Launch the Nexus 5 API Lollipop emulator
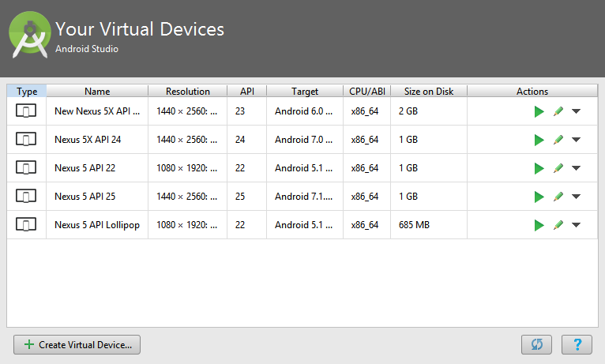This screenshot has height=364, width=605. [539, 225]
